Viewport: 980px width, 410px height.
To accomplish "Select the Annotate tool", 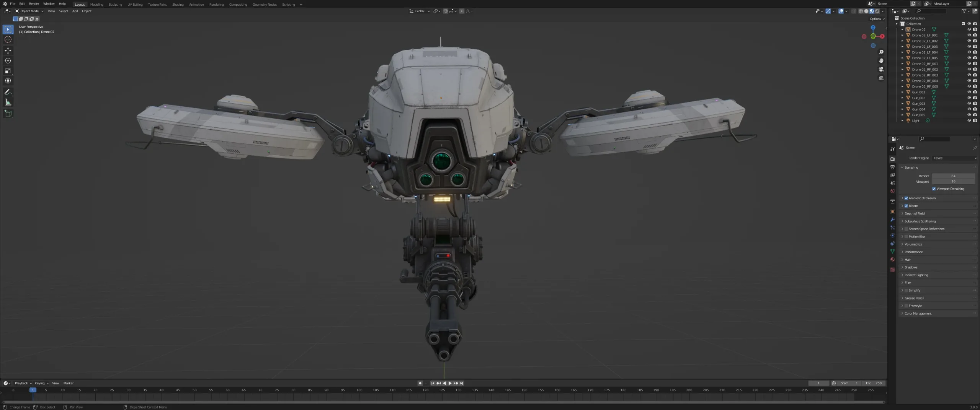I will pos(8,92).
